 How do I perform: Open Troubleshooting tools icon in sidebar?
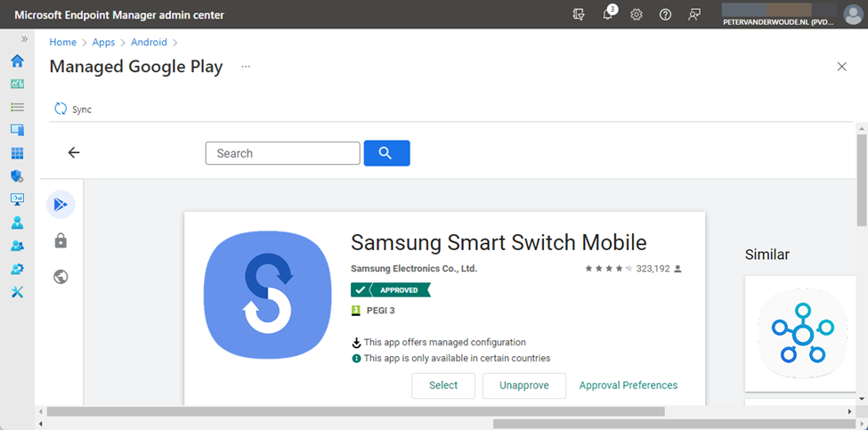pyautogui.click(x=17, y=292)
